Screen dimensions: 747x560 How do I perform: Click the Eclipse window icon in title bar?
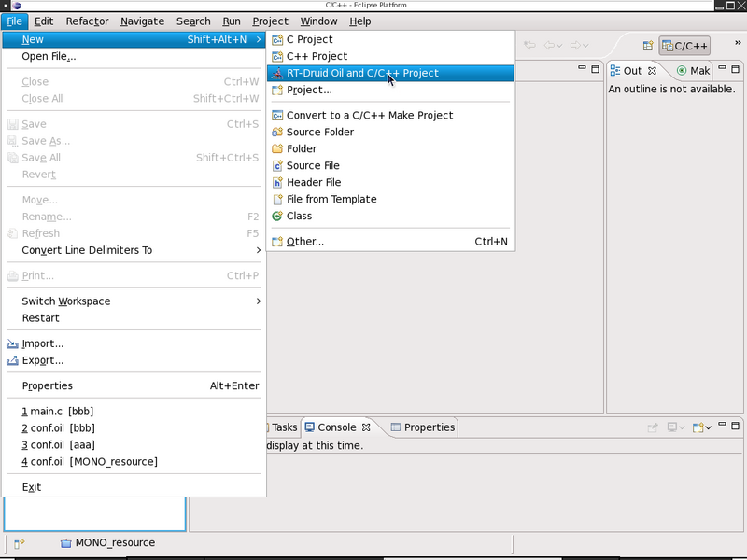(17, 6)
